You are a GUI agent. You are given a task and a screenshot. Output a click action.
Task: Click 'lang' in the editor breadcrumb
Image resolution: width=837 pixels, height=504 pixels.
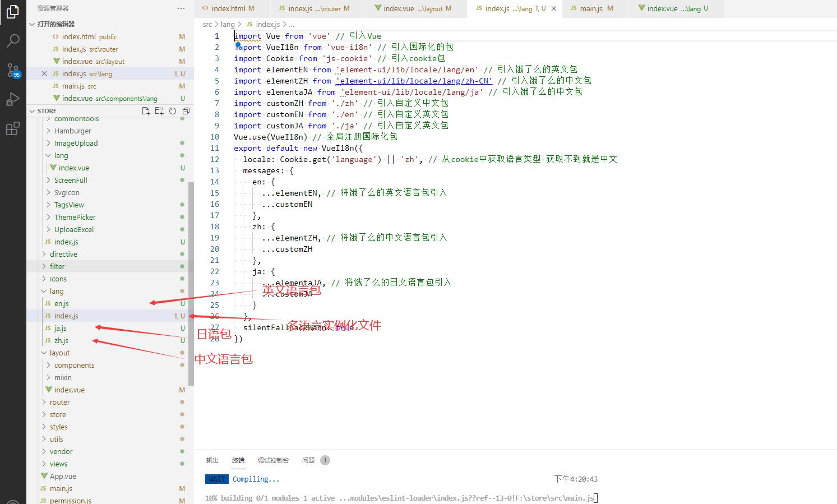coord(228,24)
